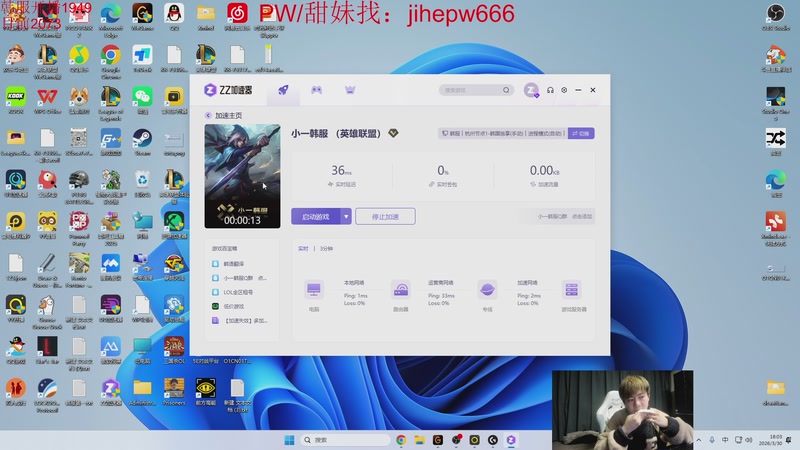The height and width of the screenshot is (450, 800).
Task: Open 低价游戏 in the toolbox
Action: pos(229,306)
